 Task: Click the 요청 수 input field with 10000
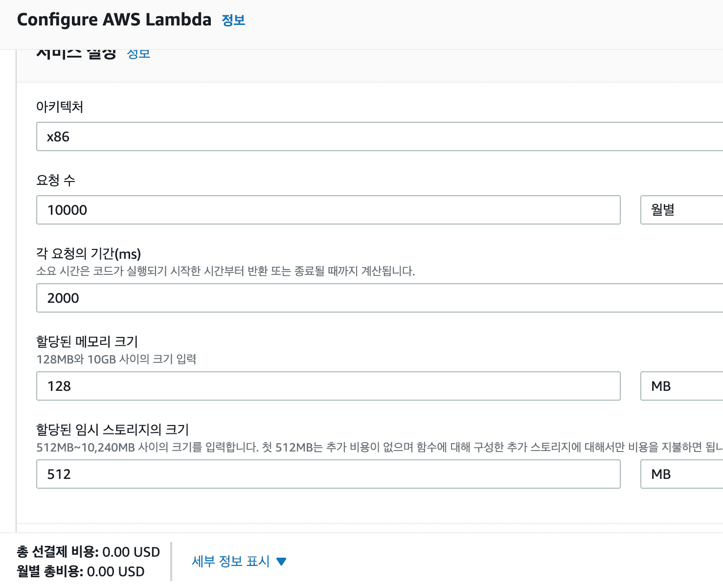[328, 210]
